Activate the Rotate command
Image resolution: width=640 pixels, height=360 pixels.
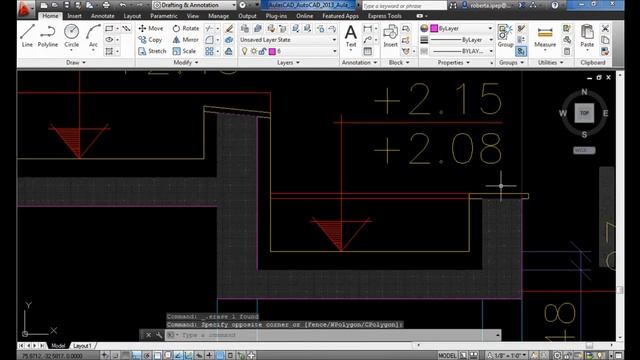click(x=186, y=28)
